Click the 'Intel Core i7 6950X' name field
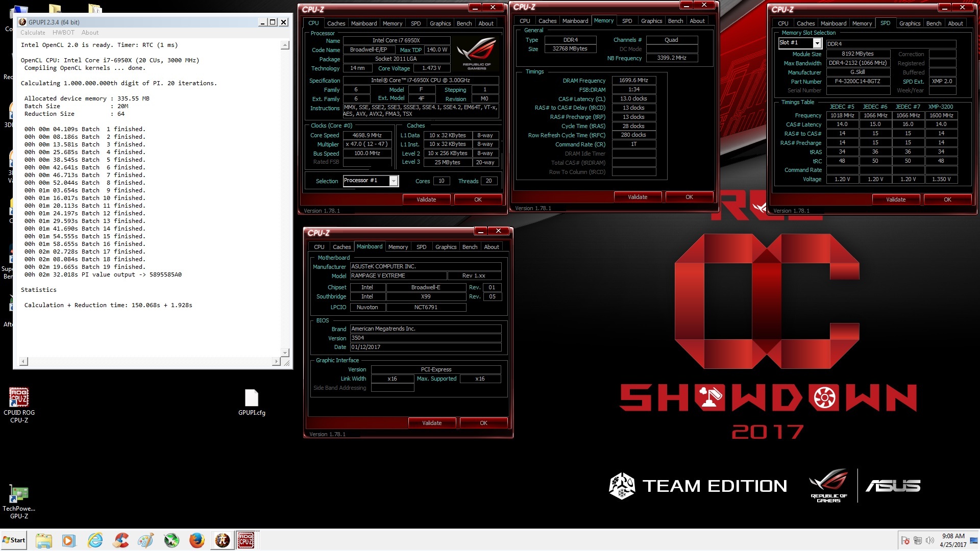 (x=396, y=40)
